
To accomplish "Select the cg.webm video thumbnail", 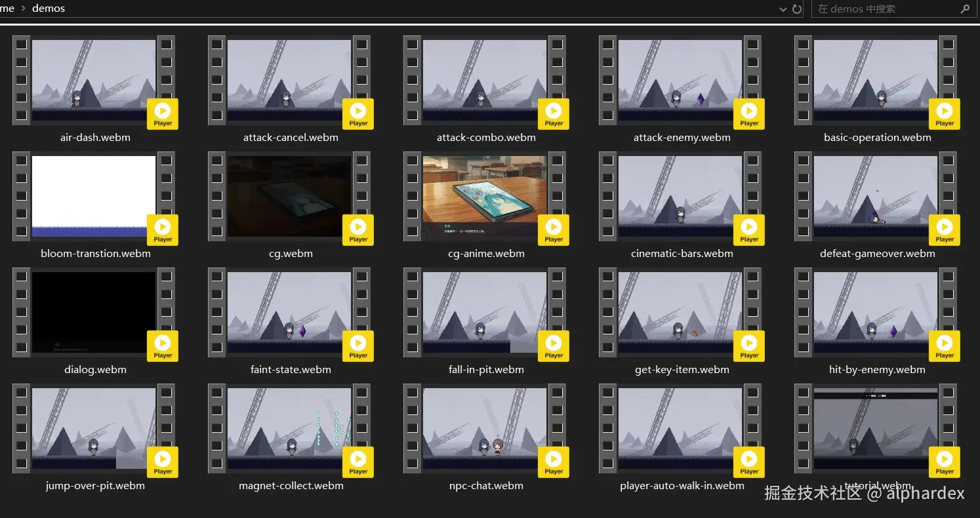I will [289, 196].
